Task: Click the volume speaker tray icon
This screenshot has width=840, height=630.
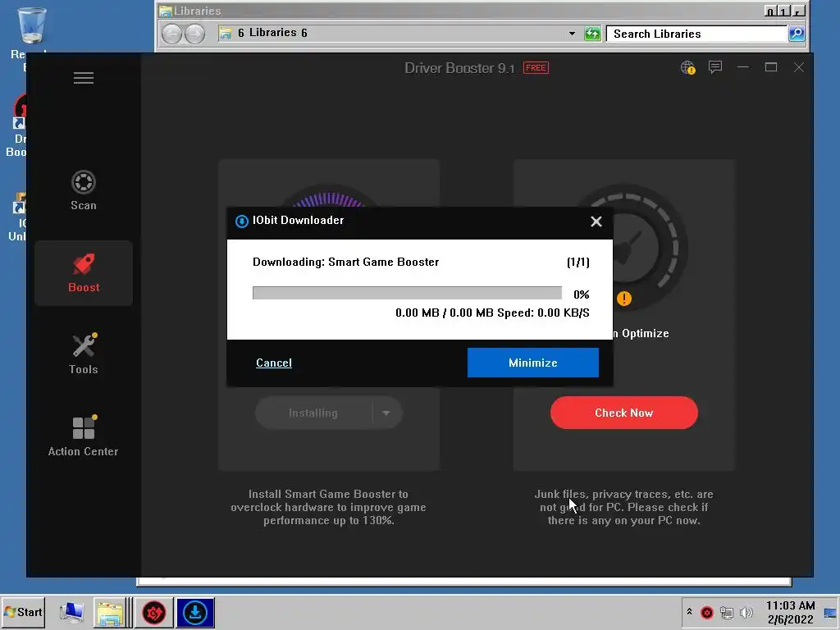Action: coord(746,612)
